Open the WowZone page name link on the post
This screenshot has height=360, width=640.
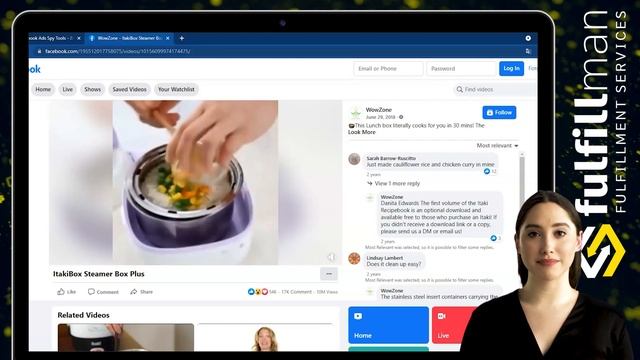[x=379, y=110]
